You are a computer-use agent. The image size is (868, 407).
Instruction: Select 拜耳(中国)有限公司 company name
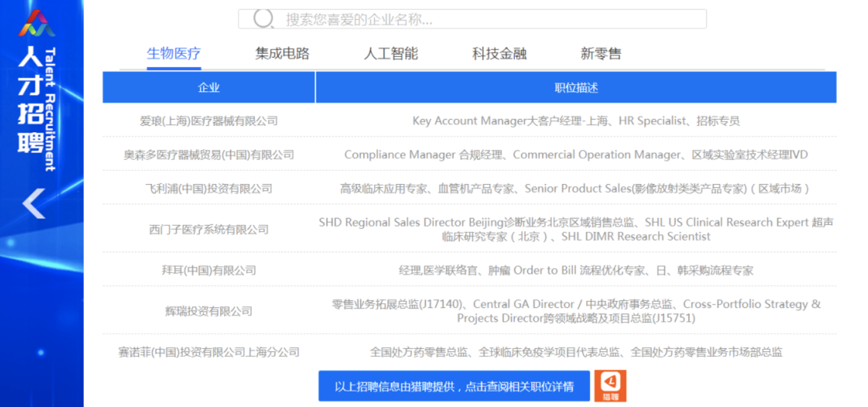click(209, 270)
